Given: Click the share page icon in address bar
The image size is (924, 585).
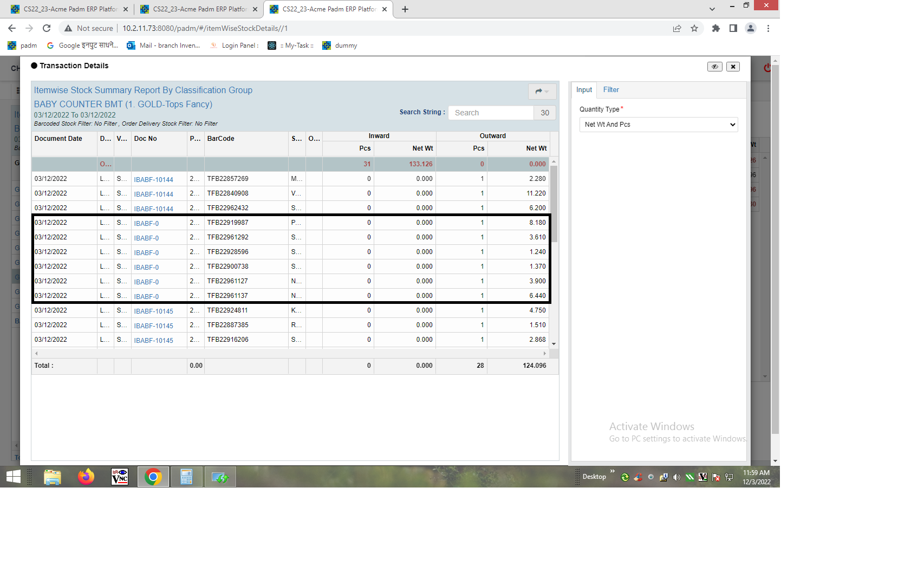Looking at the screenshot, I should [x=677, y=28].
